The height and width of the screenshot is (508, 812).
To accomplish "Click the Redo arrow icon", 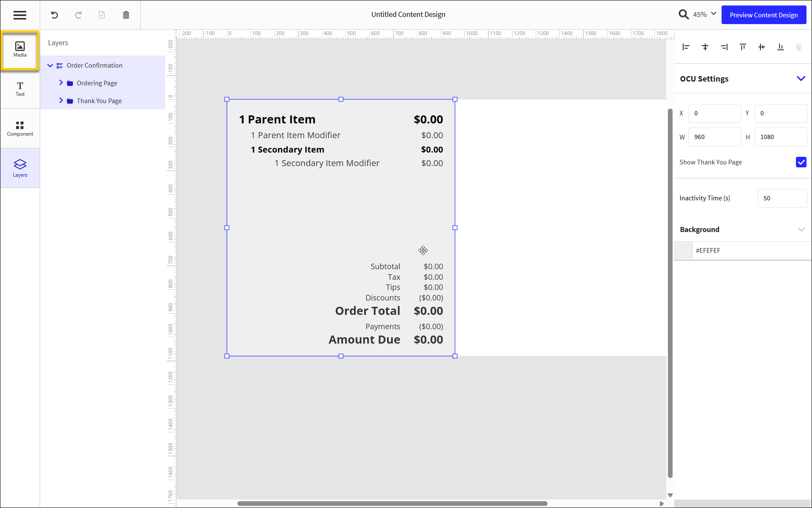I will 78,15.
